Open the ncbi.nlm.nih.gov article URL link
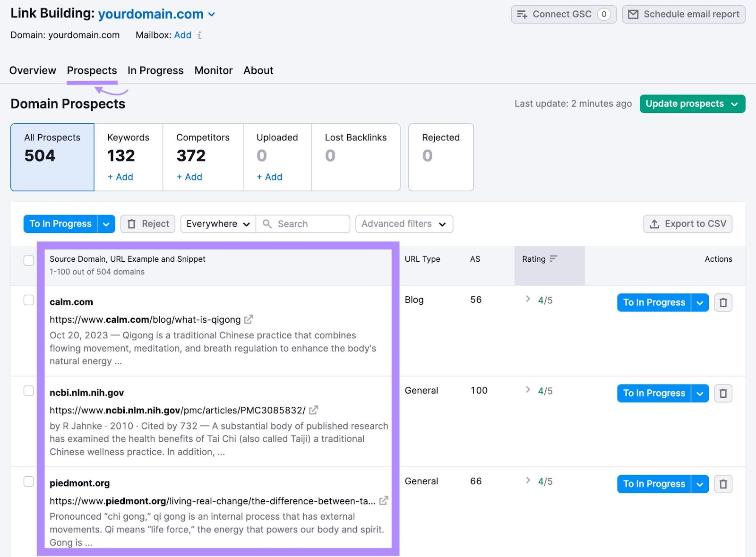 coord(178,411)
